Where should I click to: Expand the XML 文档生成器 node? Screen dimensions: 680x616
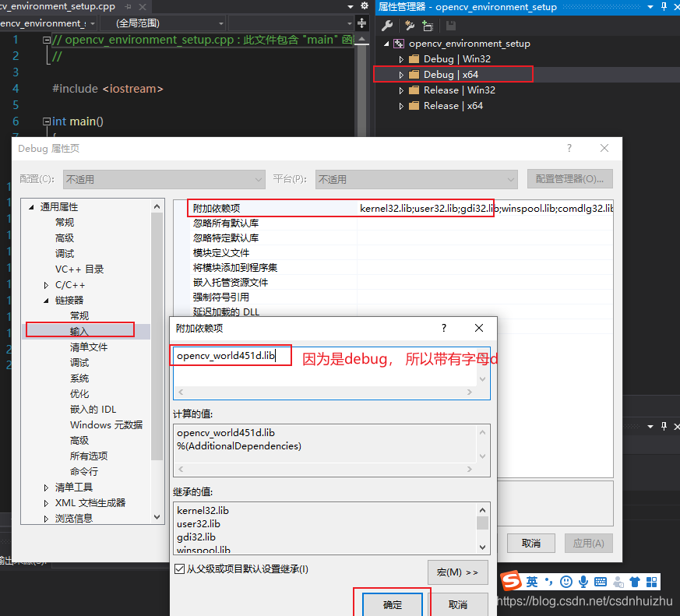click(x=46, y=503)
